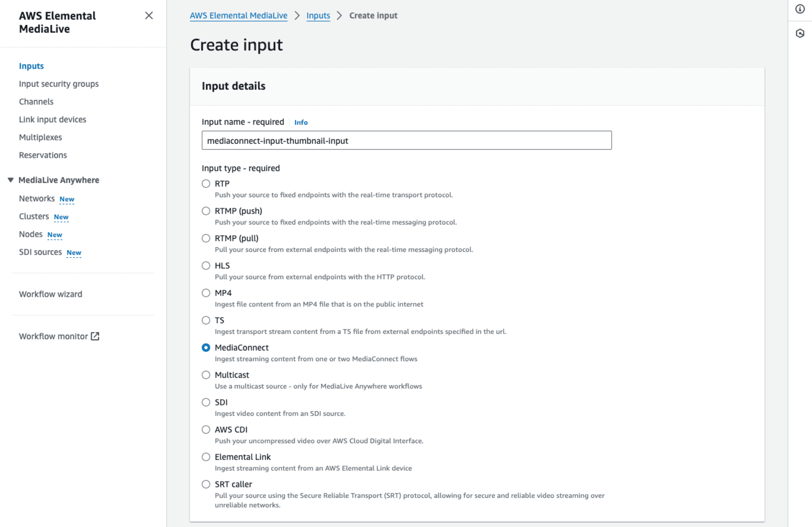Click the Channels navigation icon in sidebar

(x=36, y=101)
